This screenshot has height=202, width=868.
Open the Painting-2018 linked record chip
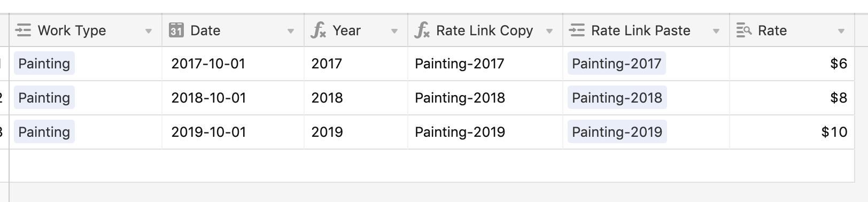coord(617,98)
